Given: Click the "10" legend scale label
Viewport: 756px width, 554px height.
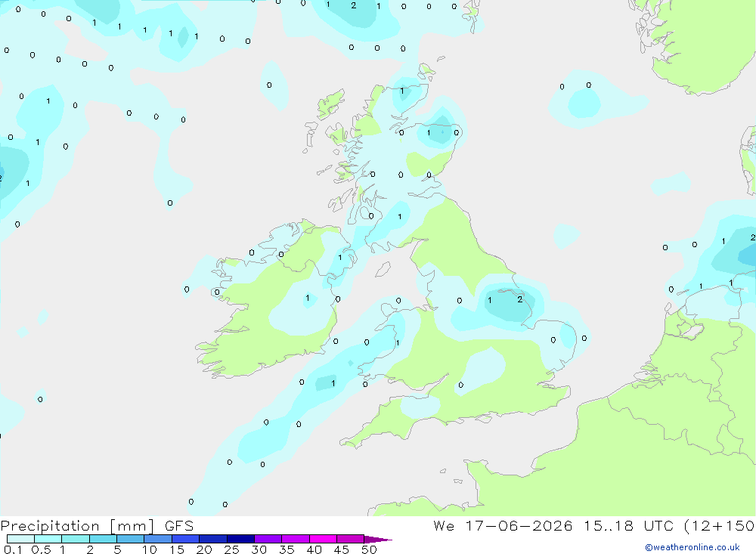Looking at the screenshot, I should [150, 549].
